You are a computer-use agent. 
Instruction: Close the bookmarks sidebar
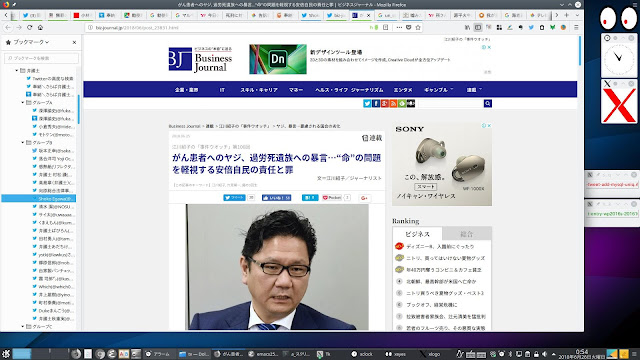click(74, 42)
